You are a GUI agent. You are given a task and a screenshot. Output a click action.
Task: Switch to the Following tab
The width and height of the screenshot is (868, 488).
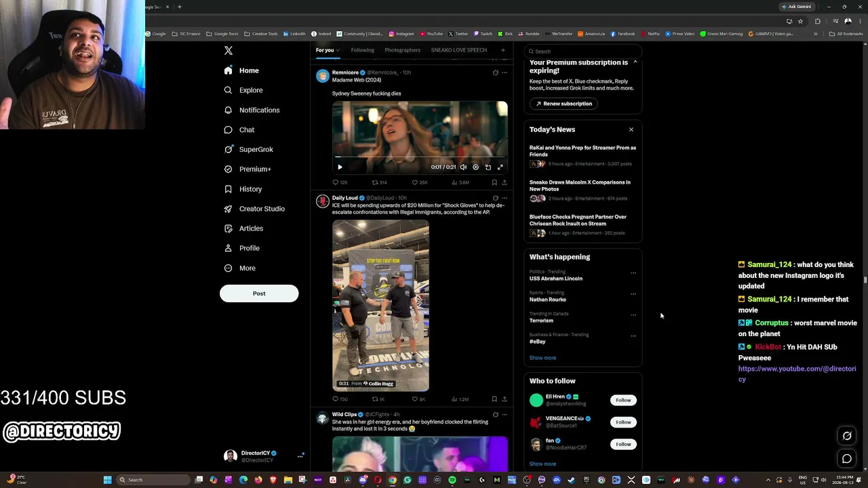tap(362, 50)
